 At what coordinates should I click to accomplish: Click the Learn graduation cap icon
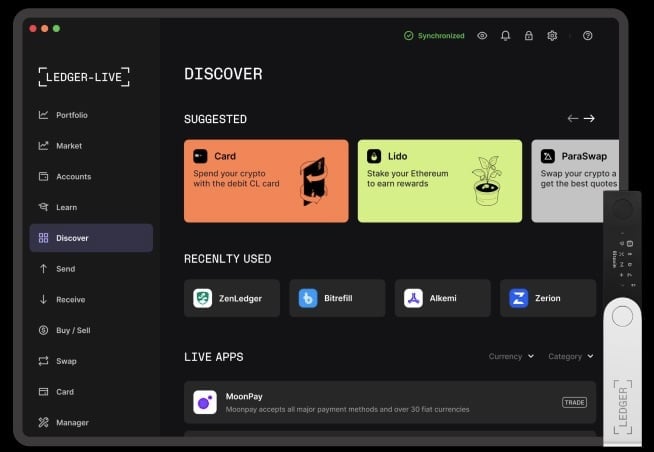(43, 207)
